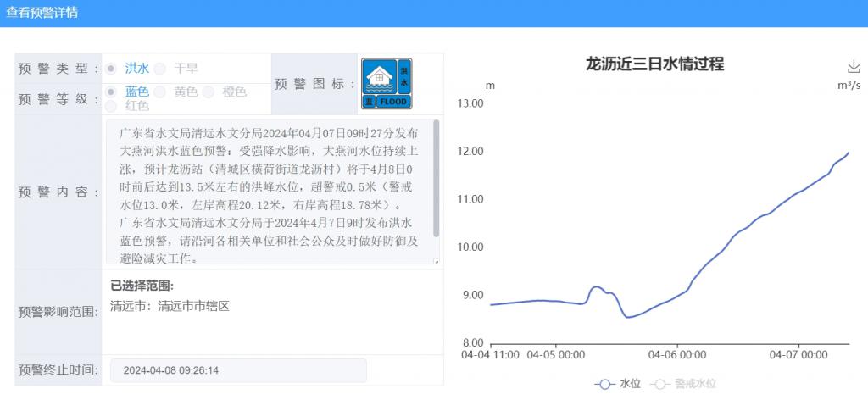Click the 预警等级 field label
Viewport: 868px width, 411px height.
[58, 99]
